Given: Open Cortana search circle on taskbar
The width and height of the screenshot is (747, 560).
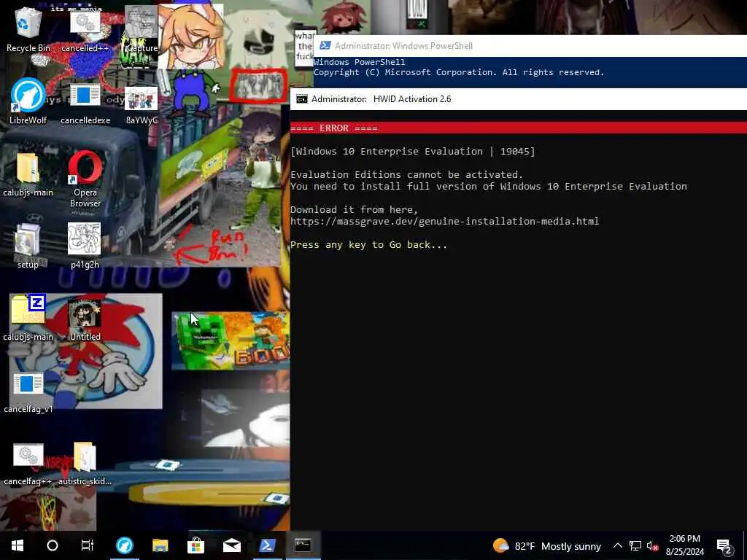Looking at the screenshot, I should (x=53, y=545).
